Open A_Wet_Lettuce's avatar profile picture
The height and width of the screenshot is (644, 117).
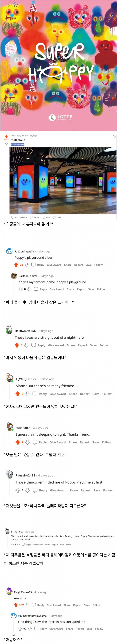click(x=10, y=378)
